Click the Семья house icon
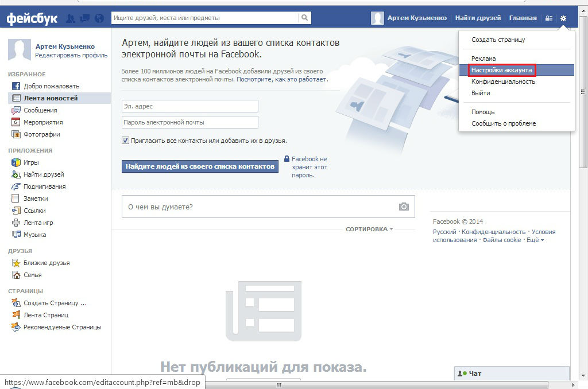Image resolution: width=588 pixels, height=389 pixels. coord(16,275)
